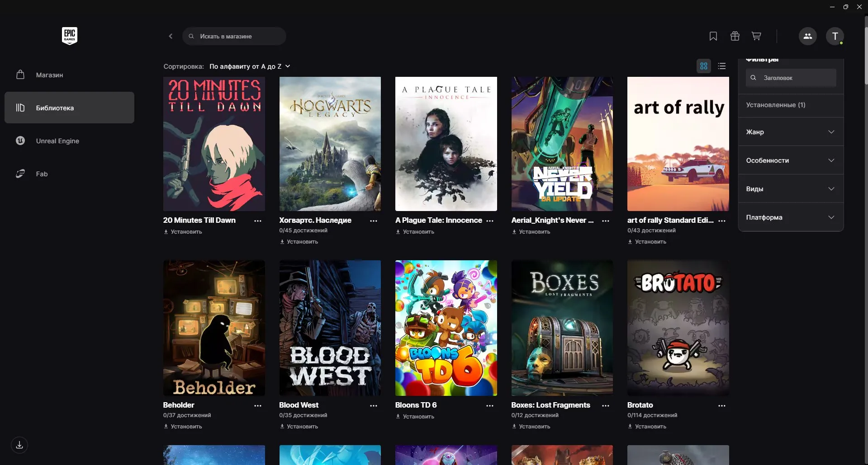Switch to grid view
Screen dimensions: 868x465
click(x=703, y=66)
